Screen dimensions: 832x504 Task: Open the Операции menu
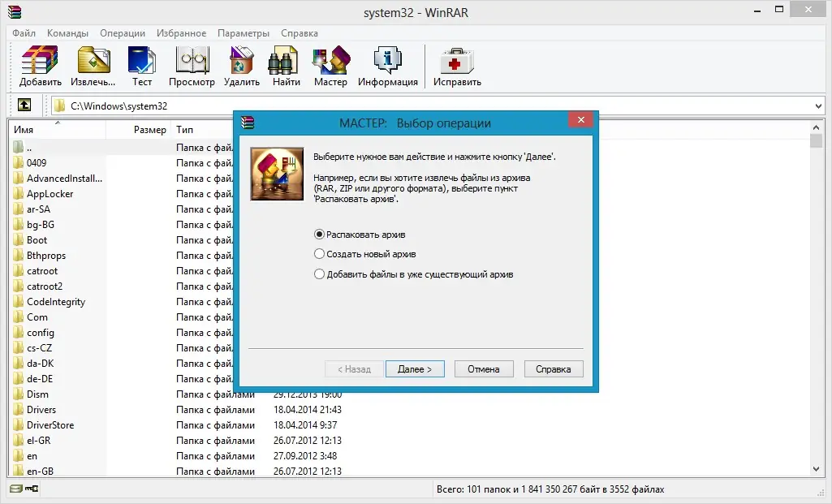click(x=123, y=33)
